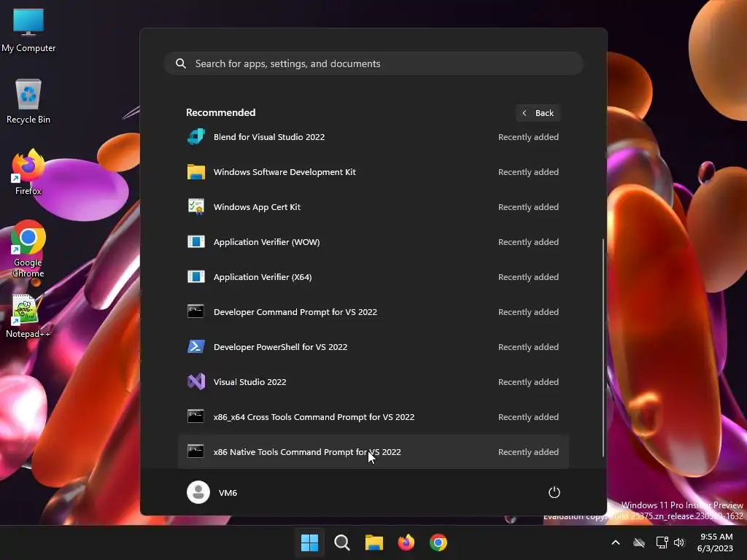Click the magnifier icon in search box
747x560 pixels.
181,63
